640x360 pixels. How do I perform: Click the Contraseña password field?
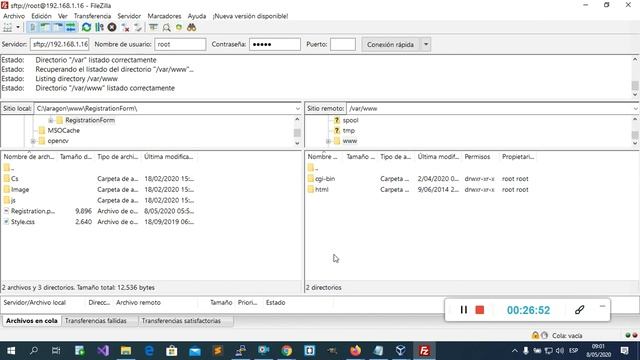point(275,44)
